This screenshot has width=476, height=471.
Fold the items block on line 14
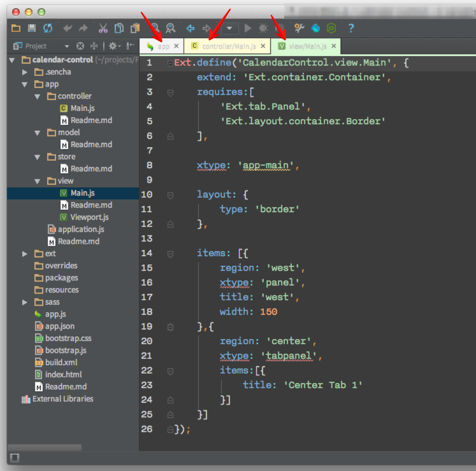tap(170, 254)
